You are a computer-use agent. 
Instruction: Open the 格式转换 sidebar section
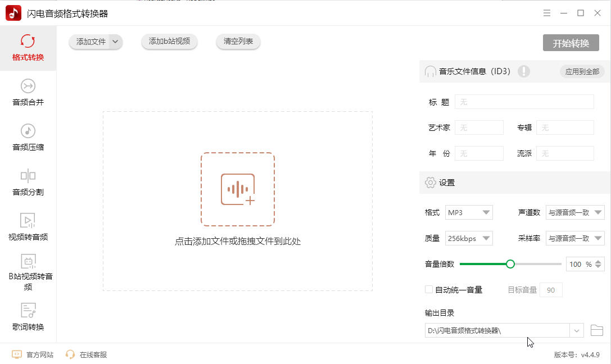[28, 48]
